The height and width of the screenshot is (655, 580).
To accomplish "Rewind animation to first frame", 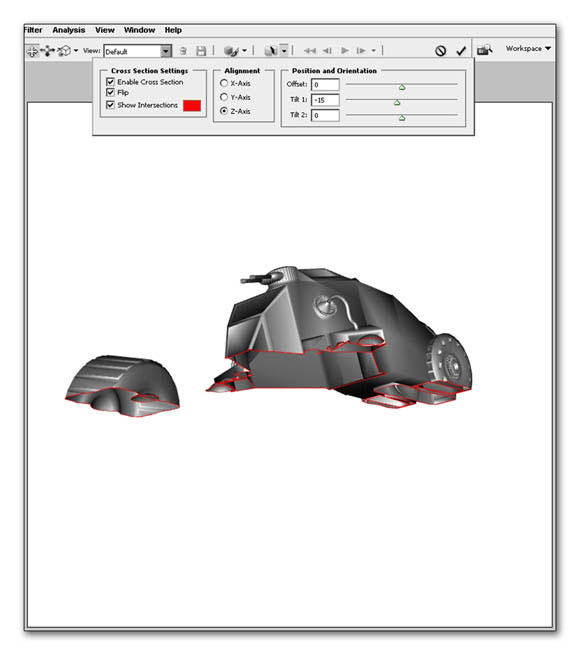I will pyautogui.click(x=310, y=51).
